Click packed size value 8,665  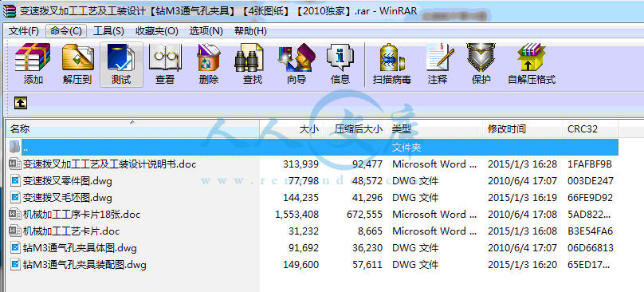pyautogui.click(x=370, y=231)
